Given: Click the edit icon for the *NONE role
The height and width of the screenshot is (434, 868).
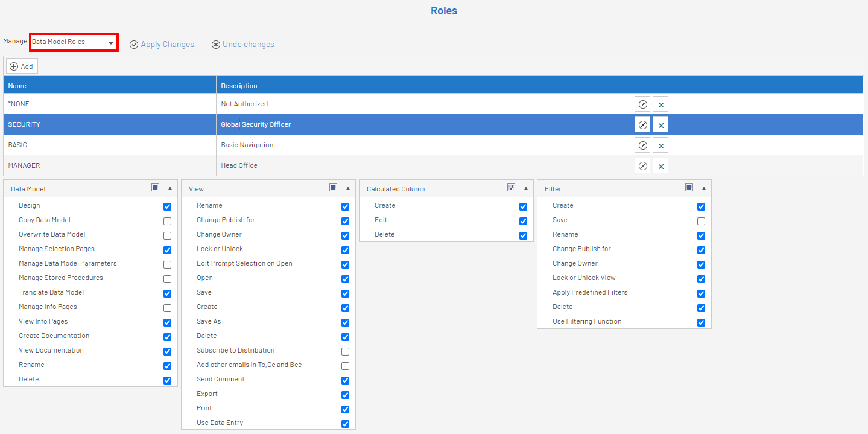Looking at the screenshot, I should tap(642, 104).
